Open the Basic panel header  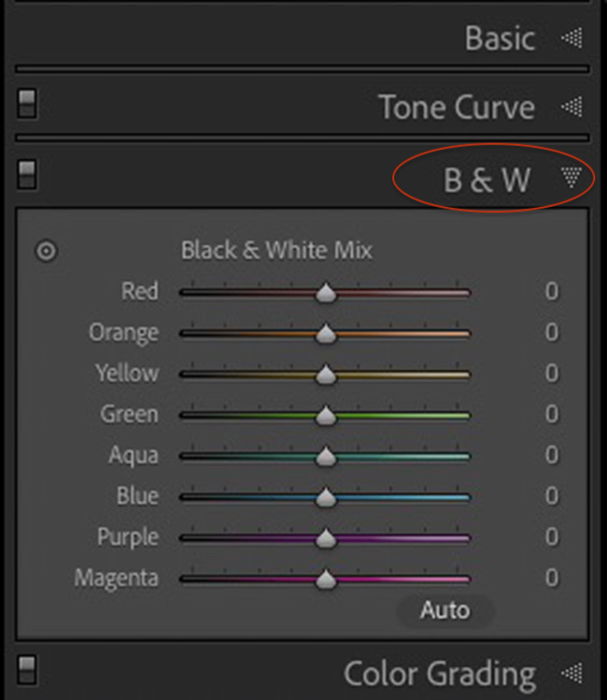click(x=500, y=39)
